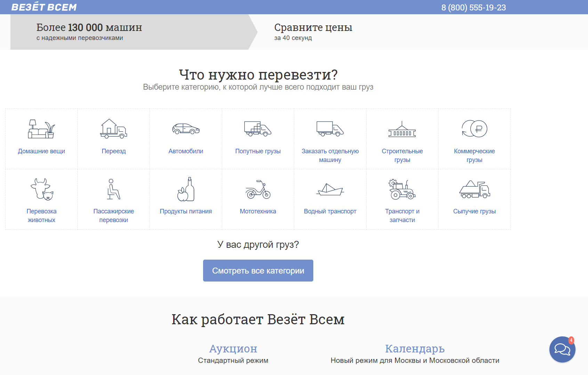Image resolution: width=588 pixels, height=375 pixels.
Task: Click the sofa and lamp household items icon
Action: (x=41, y=129)
